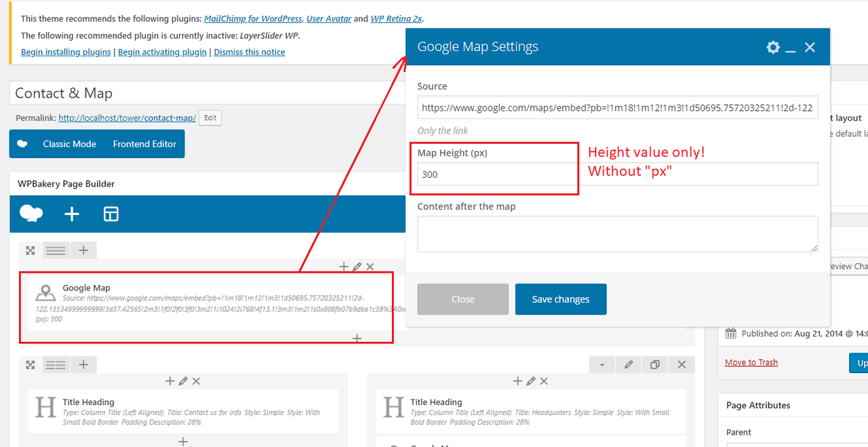Add element using toolbar plus icon

72,214
